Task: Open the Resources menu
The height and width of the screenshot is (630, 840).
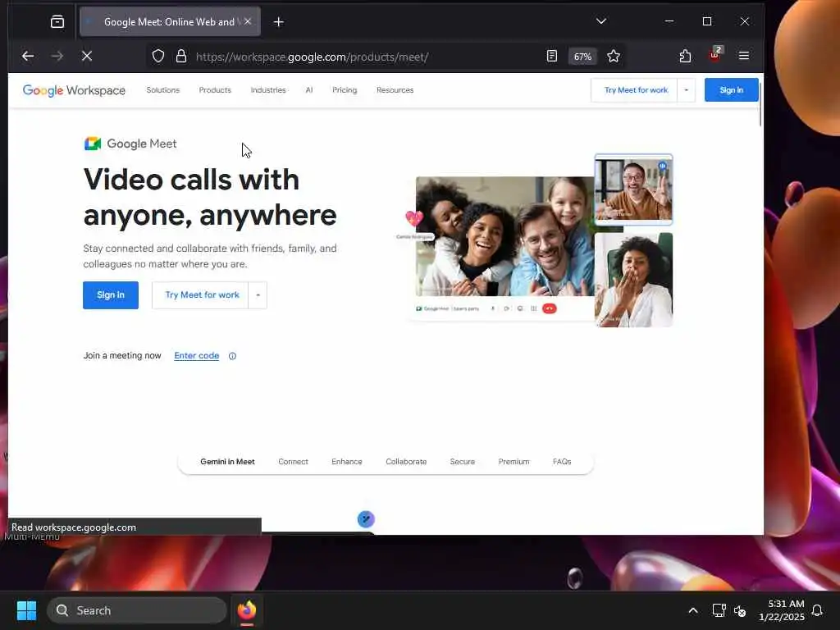Action: click(x=395, y=90)
